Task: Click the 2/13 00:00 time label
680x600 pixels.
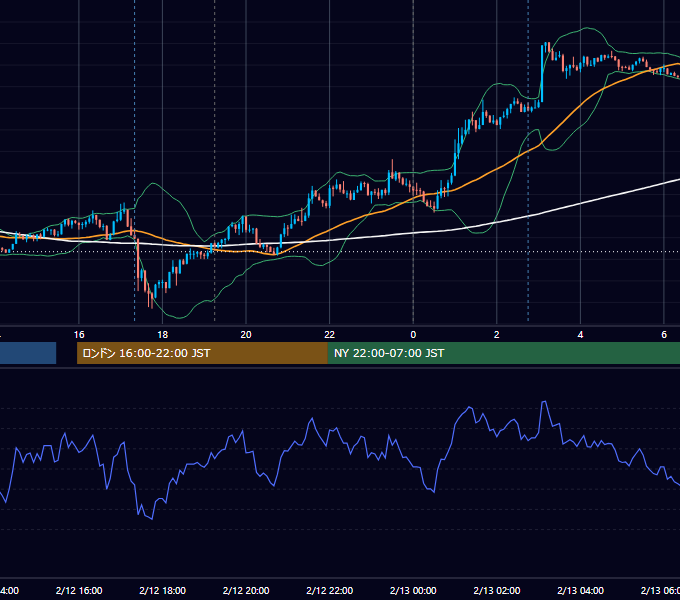Action: coord(413,590)
